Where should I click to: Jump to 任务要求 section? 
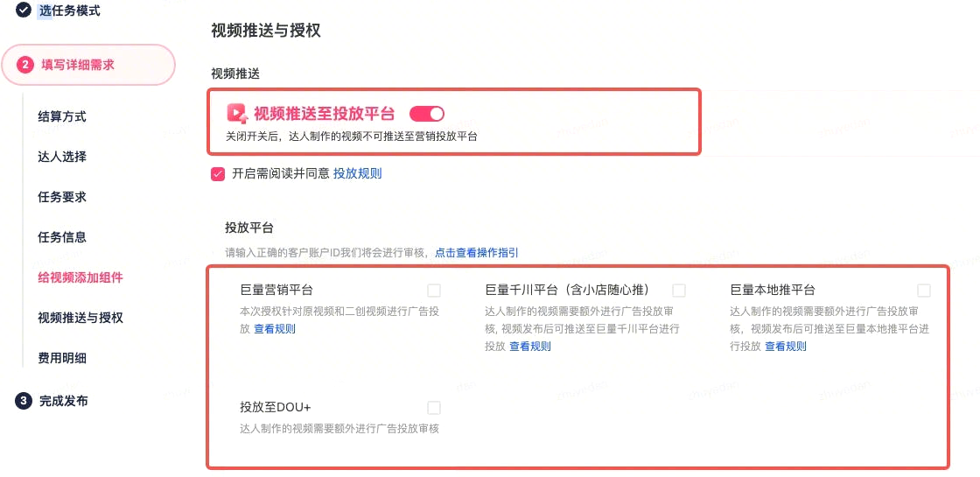tap(62, 197)
